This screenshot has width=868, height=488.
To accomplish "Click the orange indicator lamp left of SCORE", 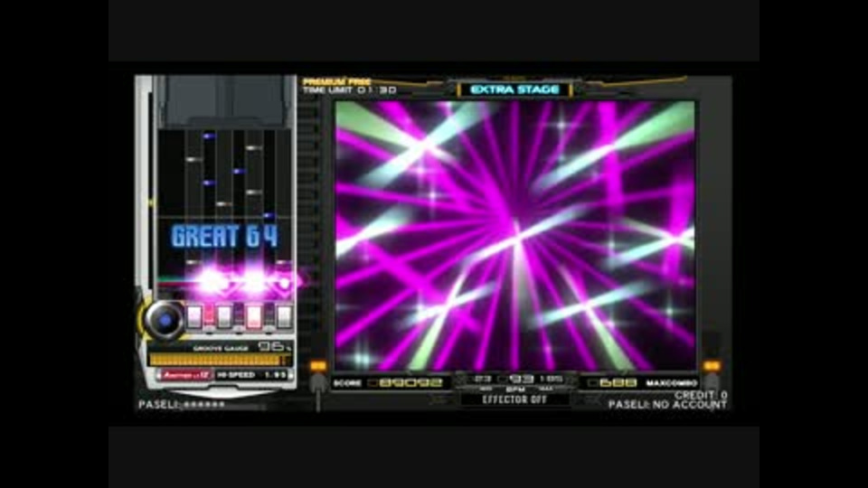I will (317, 366).
